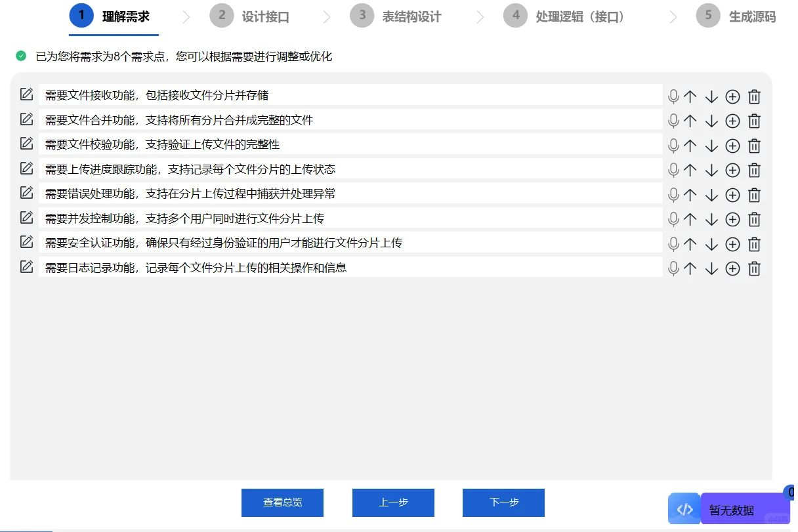
Task: Move the upload progress requirement down with the arrow icon
Action: pos(711,170)
